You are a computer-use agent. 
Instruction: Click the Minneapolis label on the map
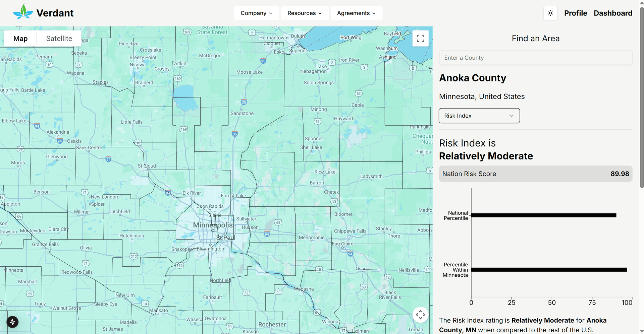tap(213, 225)
